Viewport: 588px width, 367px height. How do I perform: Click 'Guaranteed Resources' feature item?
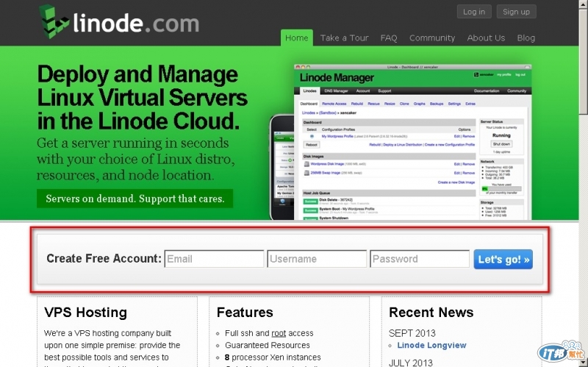(268, 345)
